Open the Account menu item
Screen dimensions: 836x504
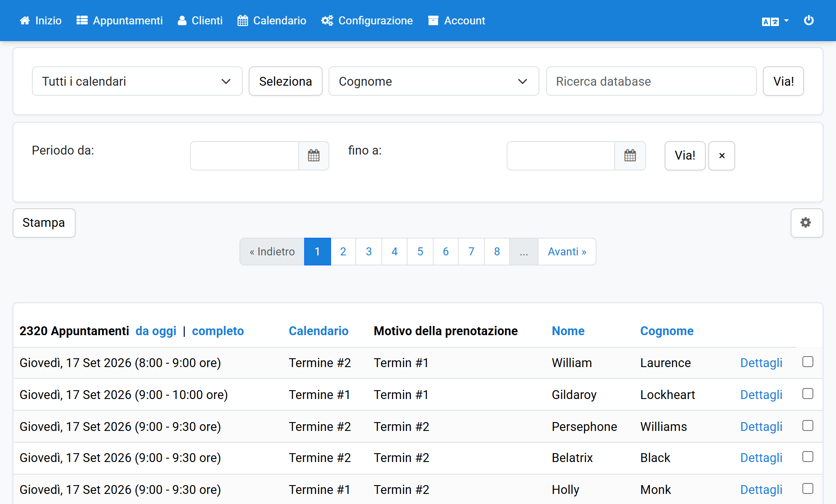[x=457, y=21]
